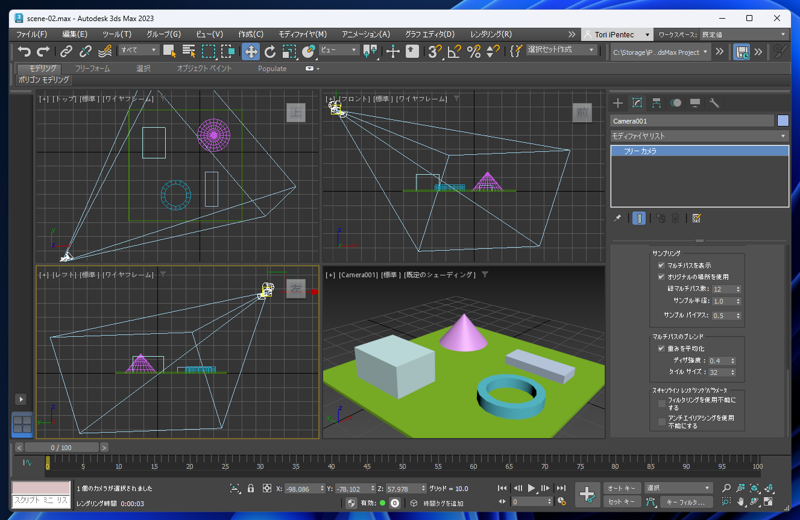Screen dimensions: 800x520
Task: Toggle the Angle Snap icon
Action: (454, 52)
